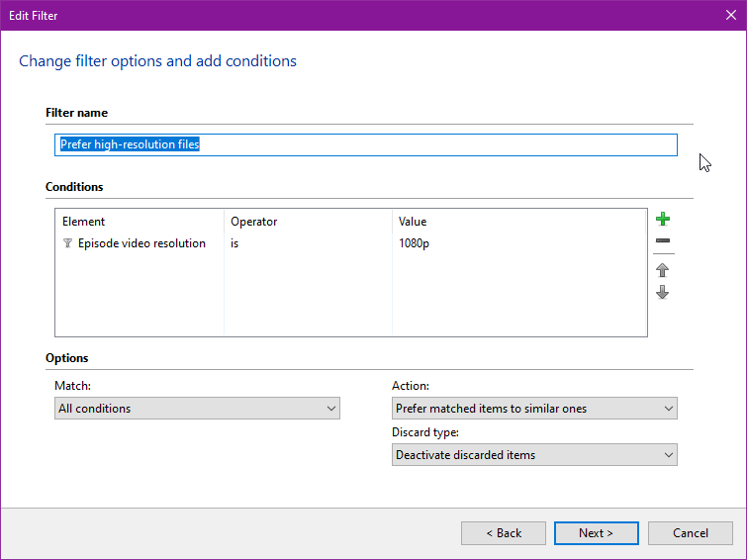Select the Episode video resolution condition row

(x=141, y=243)
